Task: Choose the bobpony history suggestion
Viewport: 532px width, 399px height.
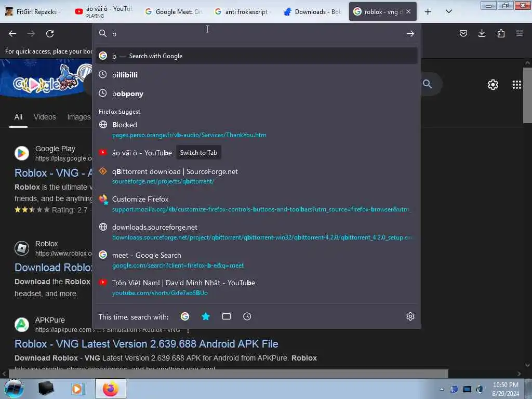Action: tap(257, 94)
